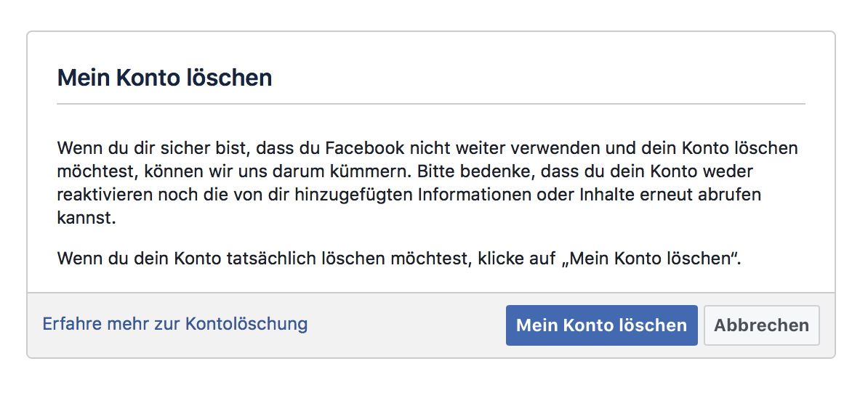Image resolution: width=868 pixels, height=414 pixels.
Task: Click the quoted "Mein Konto löschen" phrase in the text
Action: click(651, 258)
